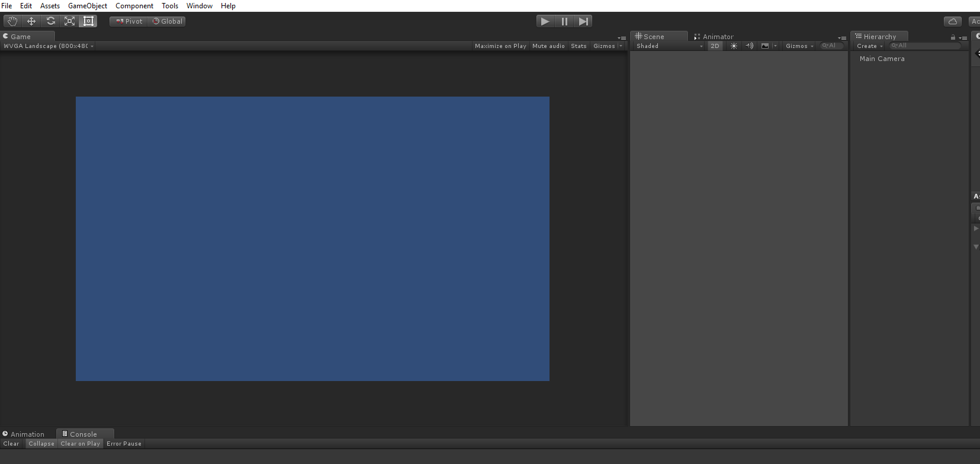The image size is (980, 464).
Task: Toggle Global handle rotation
Action: click(167, 21)
